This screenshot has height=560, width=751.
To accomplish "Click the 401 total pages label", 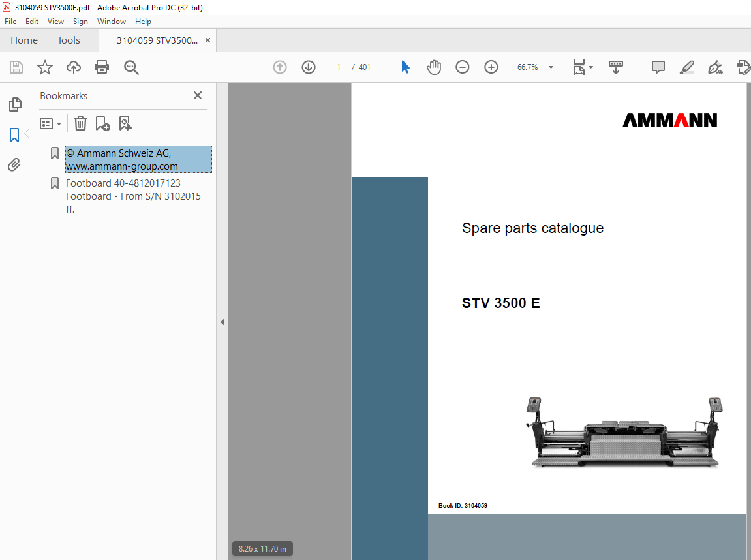I will 365,67.
